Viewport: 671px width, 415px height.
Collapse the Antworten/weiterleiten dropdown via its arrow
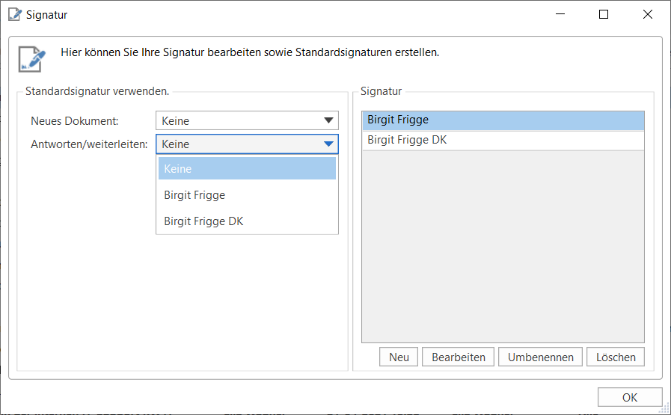pos(328,144)
